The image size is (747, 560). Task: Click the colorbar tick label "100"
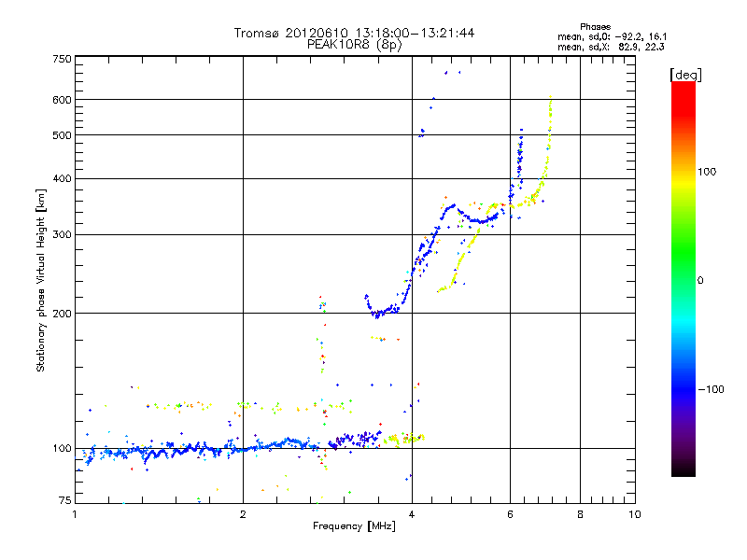click(x=707, y=172)
